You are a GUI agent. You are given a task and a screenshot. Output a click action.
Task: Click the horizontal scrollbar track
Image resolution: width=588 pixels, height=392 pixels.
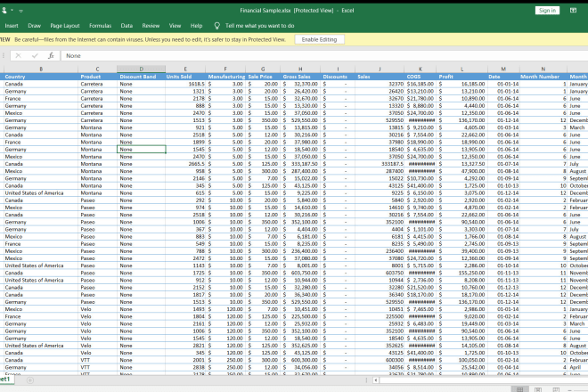point(484,380)
